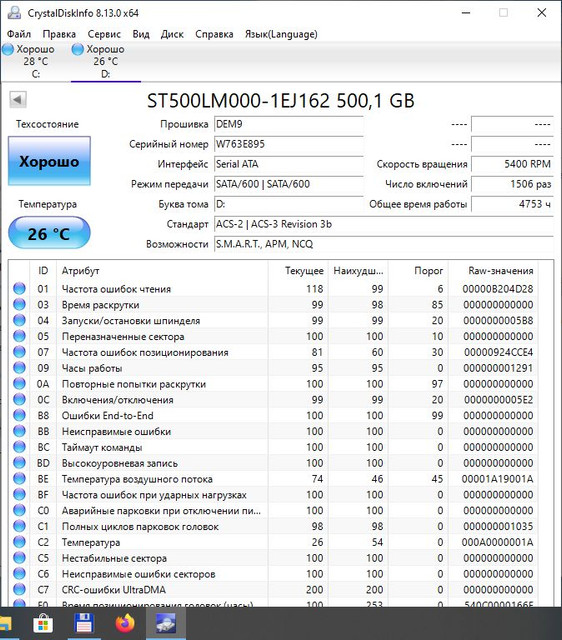Image resolution: width=562 pixels, height=640 pixels.
Task: Open Microsoft Store from the taskbar
Action: tap(43, 624)
